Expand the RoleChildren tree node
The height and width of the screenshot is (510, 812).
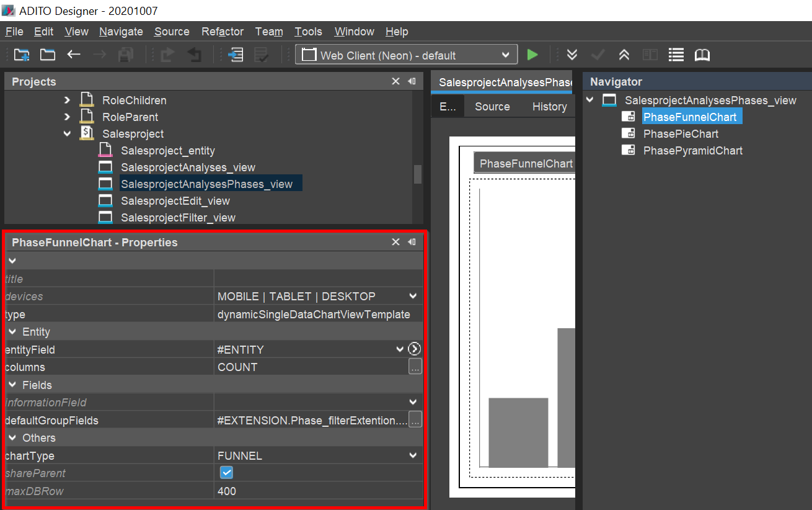pyautogui.click(x=67, y=101)
